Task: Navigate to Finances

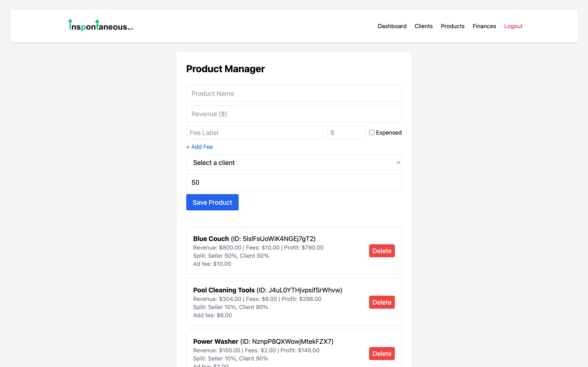Action: [x=484, y=26]
